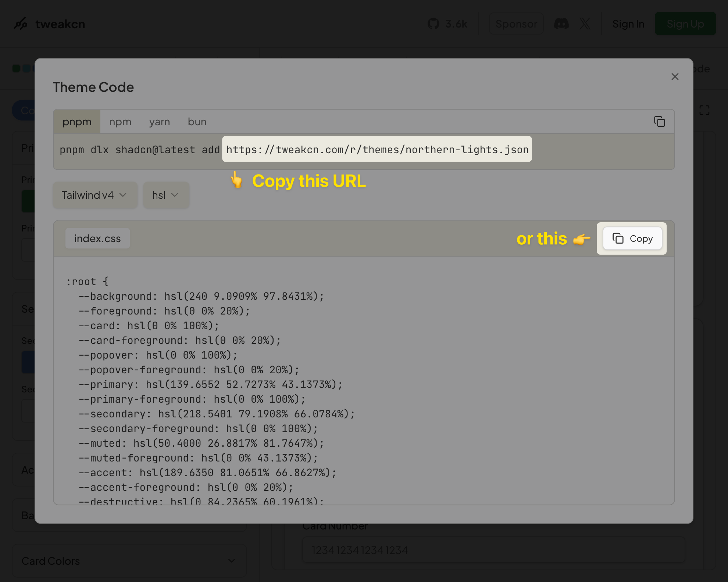Switch to the npm tab
728x582 pixels.
point(120,122)
